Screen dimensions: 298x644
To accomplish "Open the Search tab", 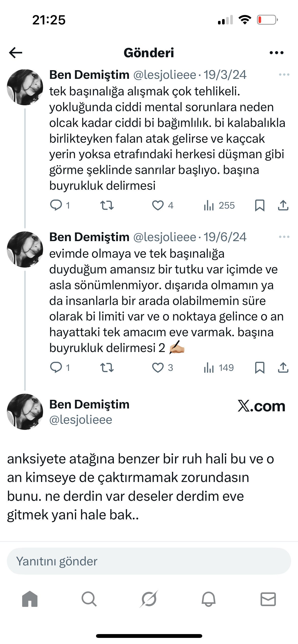I will point(89,599).
